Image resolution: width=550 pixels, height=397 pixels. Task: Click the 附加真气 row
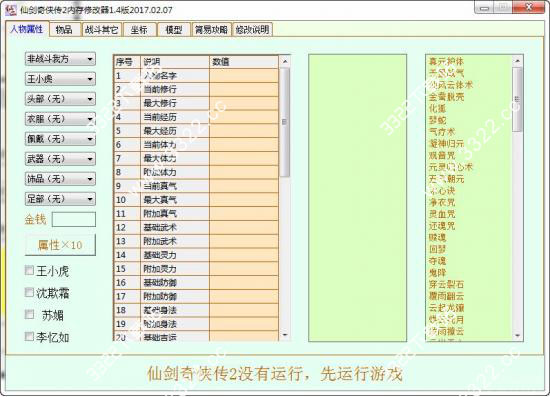click(196, 213)
